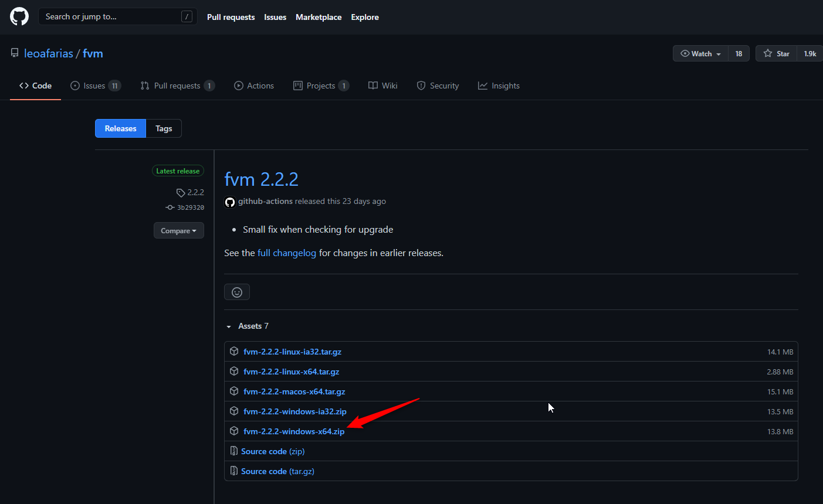The height and width of the screenshot is (504, 823).
Task: Open commit 3b29320
Action: click(191, 207)
